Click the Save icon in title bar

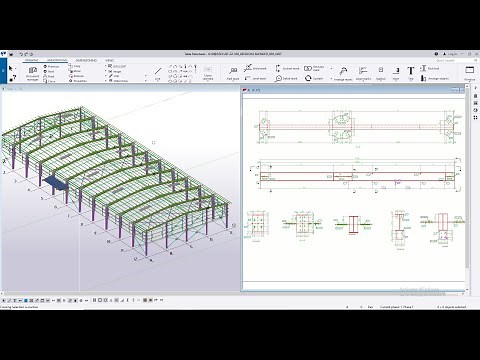pos(11,54)
